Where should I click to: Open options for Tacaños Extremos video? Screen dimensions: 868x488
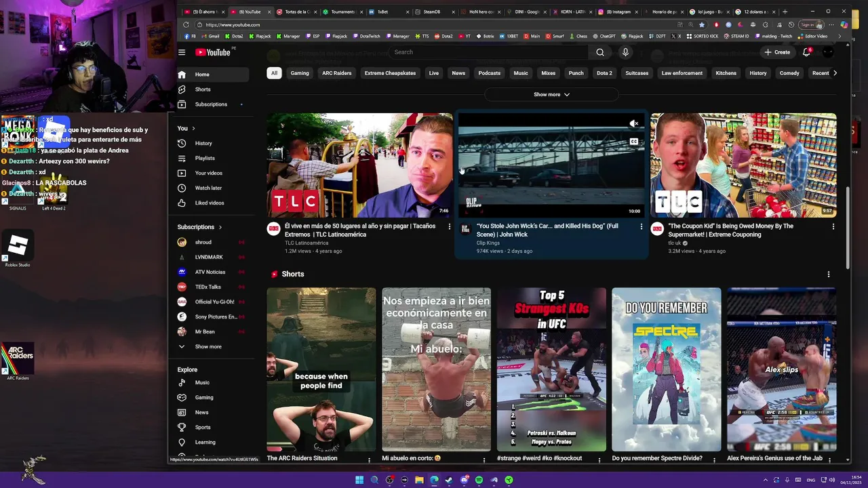pos(449,226)
